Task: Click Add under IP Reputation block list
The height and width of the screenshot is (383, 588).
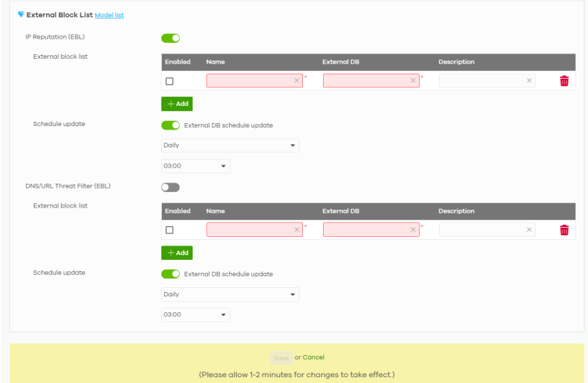Action: pos(177,104)
